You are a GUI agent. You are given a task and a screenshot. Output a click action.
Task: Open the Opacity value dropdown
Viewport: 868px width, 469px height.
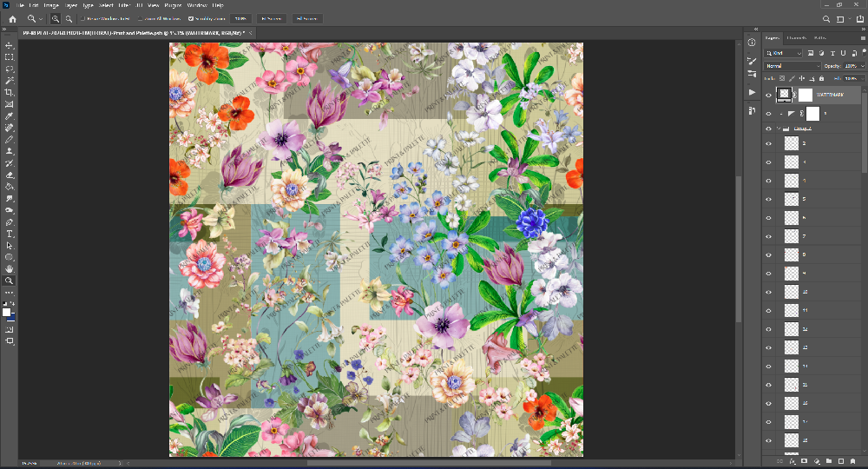click(862, 66)
